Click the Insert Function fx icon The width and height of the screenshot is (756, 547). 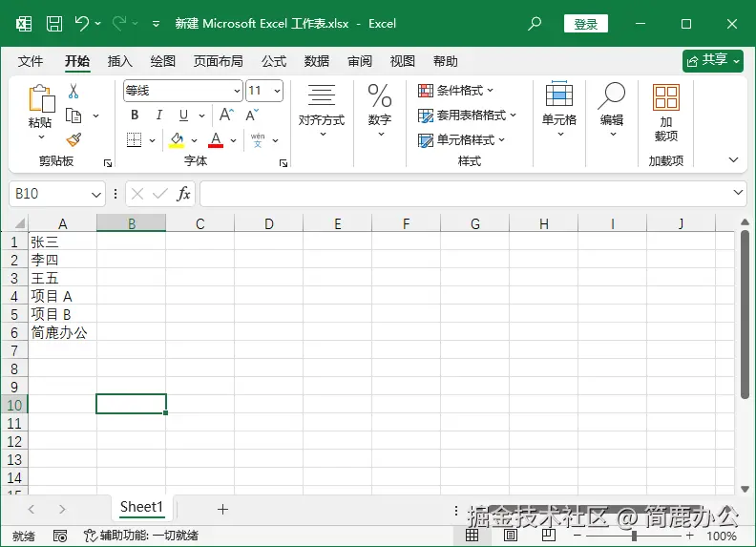click(x=183, y=194)
